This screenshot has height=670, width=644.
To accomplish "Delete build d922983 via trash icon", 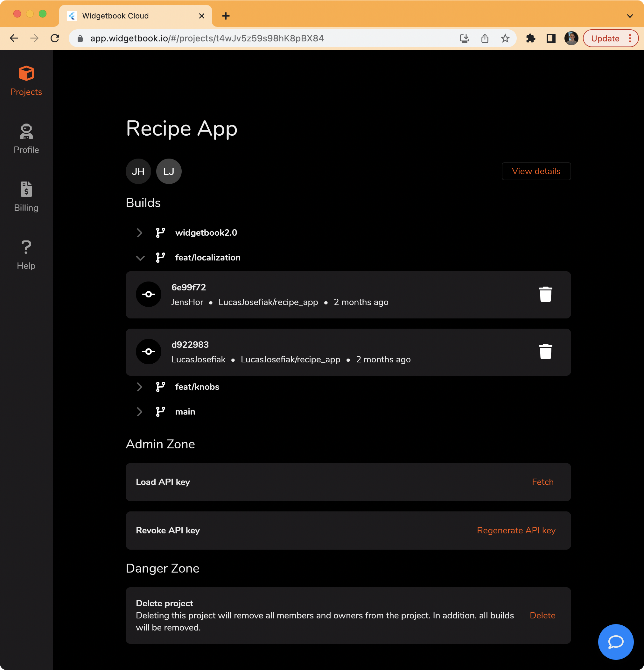I will pyautogui.click(x=545, y=352).
